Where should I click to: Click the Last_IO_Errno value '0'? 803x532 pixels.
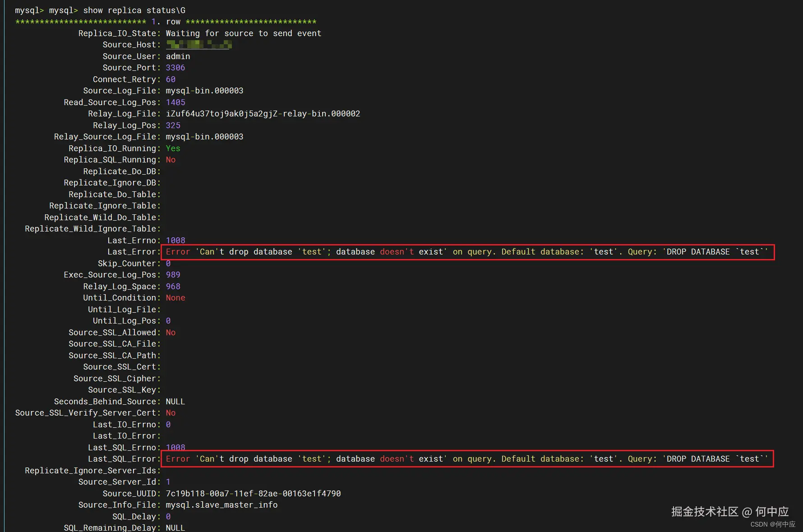click(x=168, y=425)
